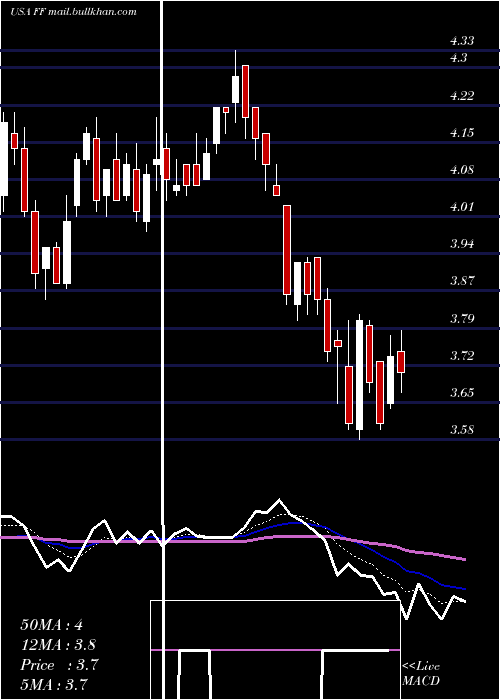
Task: Click the 12MA : 3.8 readout
Action: click(58, 645)
